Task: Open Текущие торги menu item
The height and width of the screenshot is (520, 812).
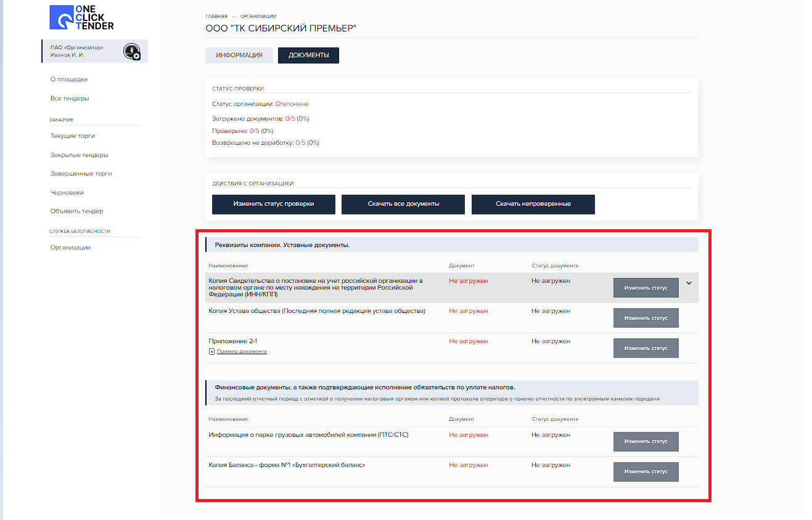Action: (x=73, y=136)
